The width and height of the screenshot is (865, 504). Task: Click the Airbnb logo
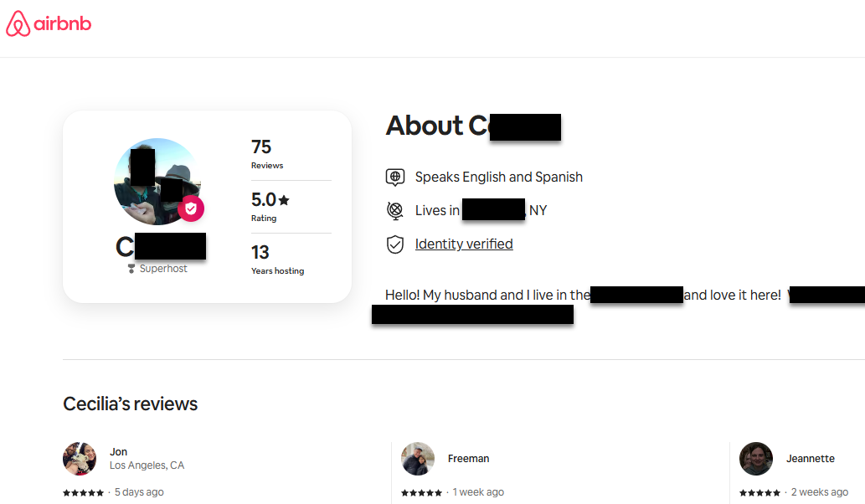pos(49,25)
